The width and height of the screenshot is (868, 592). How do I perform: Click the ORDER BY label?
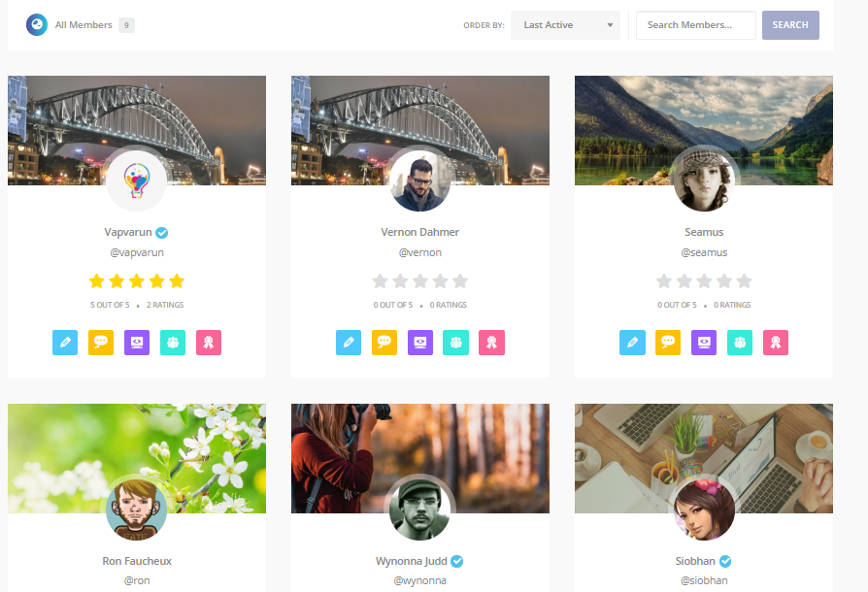click(484, 25)
